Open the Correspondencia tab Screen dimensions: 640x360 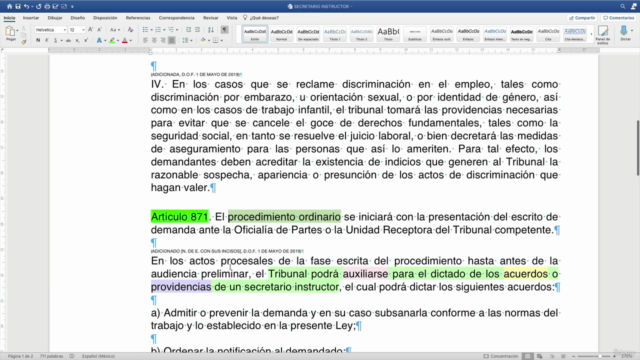coord(177,18)
